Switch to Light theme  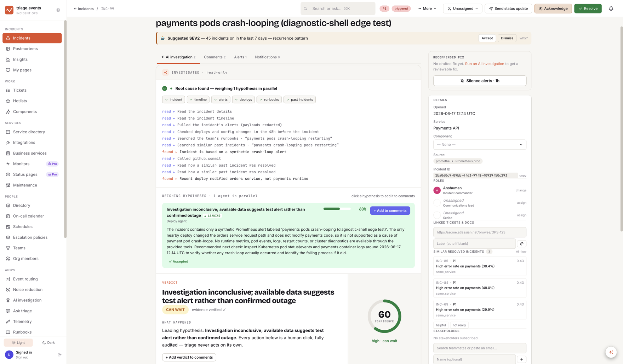tap(18, 342)
